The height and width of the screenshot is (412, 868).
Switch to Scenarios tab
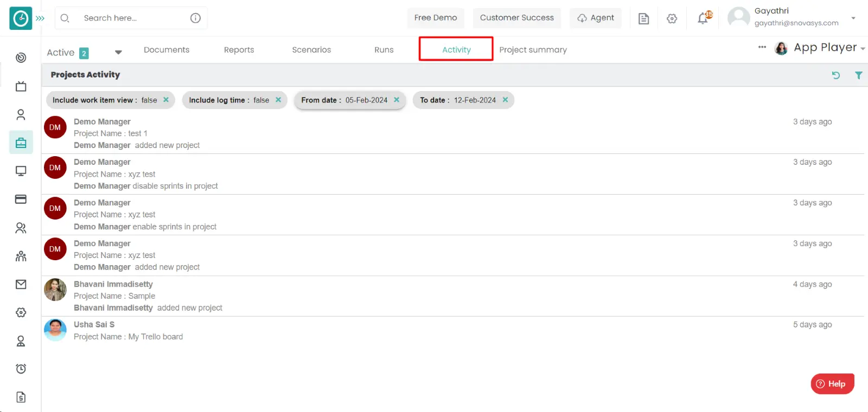[x=311, y=50]
